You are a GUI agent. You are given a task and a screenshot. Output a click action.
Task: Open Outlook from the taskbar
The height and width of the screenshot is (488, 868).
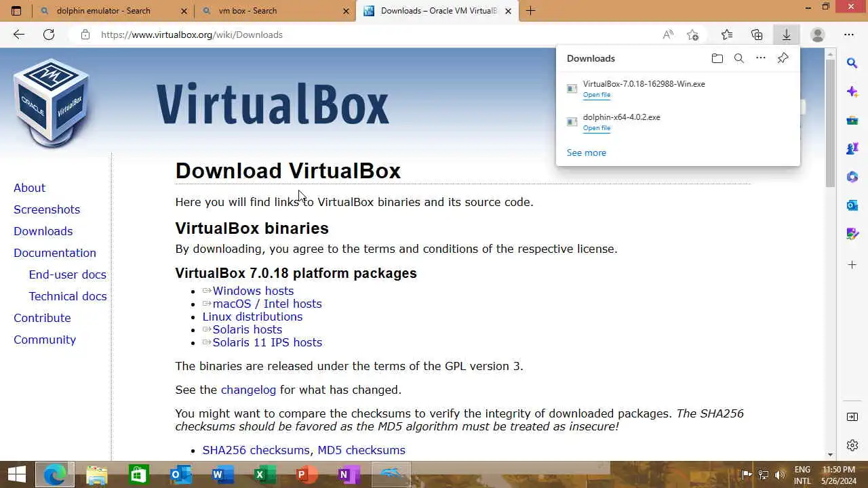(180, 474)
